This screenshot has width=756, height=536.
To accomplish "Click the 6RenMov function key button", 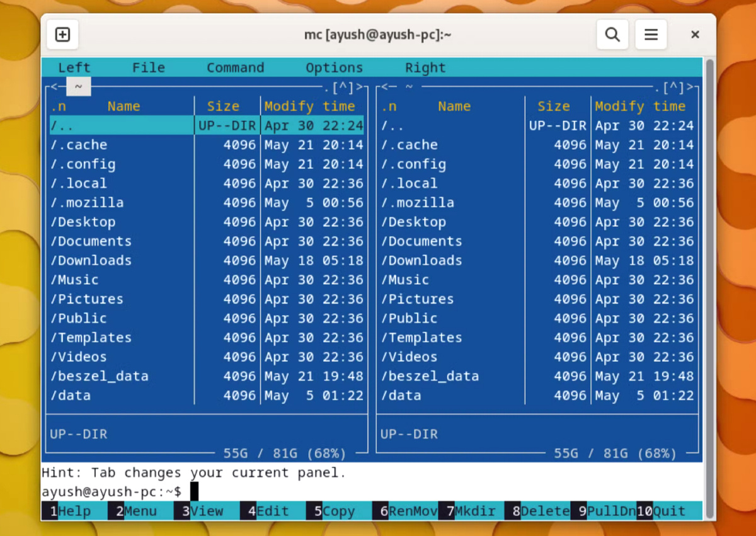I will [405, 511].
